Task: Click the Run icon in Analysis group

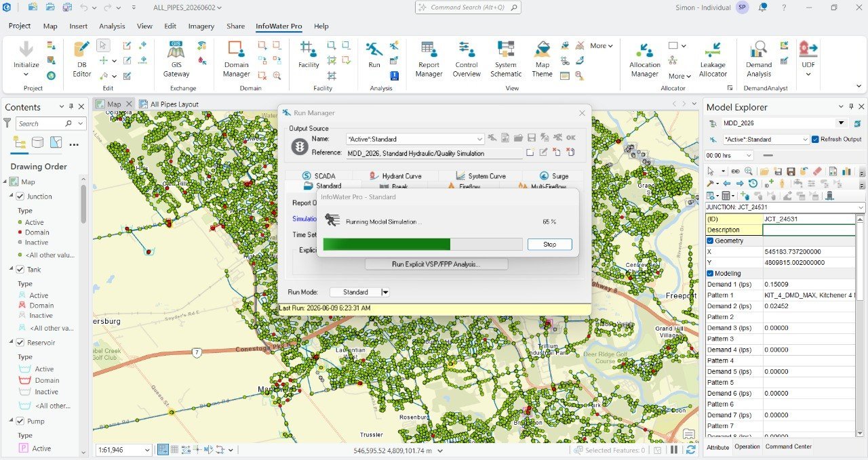Action: [x=374, y=56]
